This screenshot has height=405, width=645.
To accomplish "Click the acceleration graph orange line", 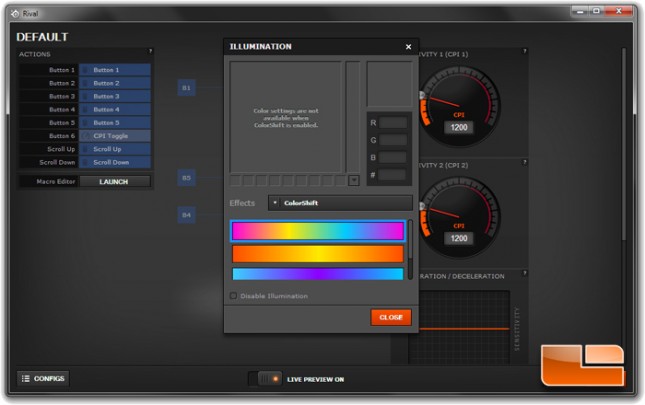I will click(x=465, y=329).
